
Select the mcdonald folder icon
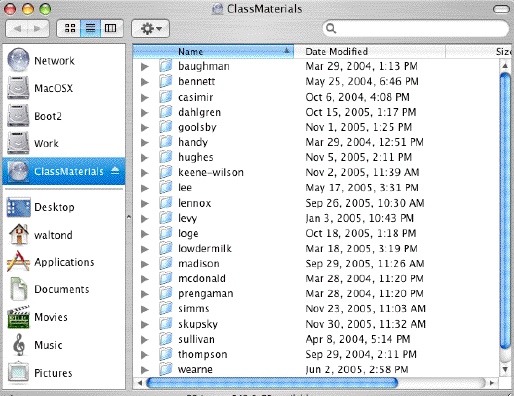coord(165,278)
